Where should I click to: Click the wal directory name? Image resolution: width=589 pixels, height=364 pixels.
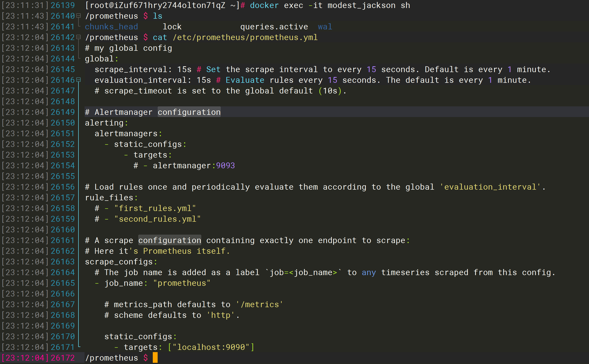click(325, 26)
